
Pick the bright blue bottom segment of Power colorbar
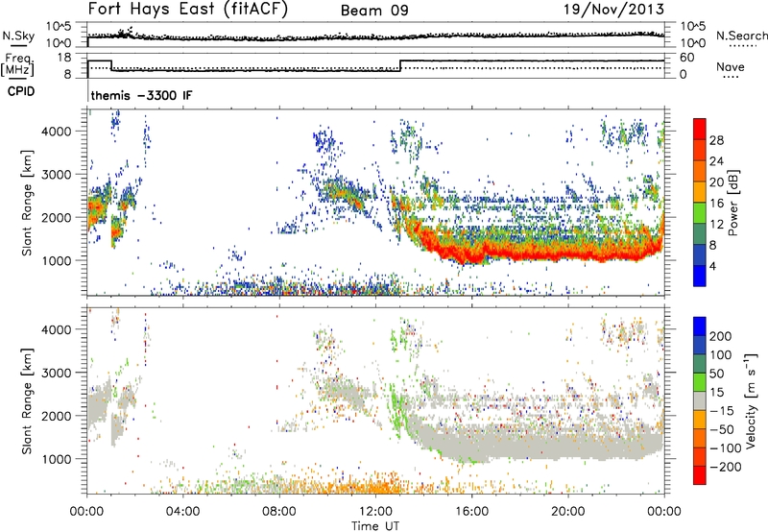pos(700,276)
